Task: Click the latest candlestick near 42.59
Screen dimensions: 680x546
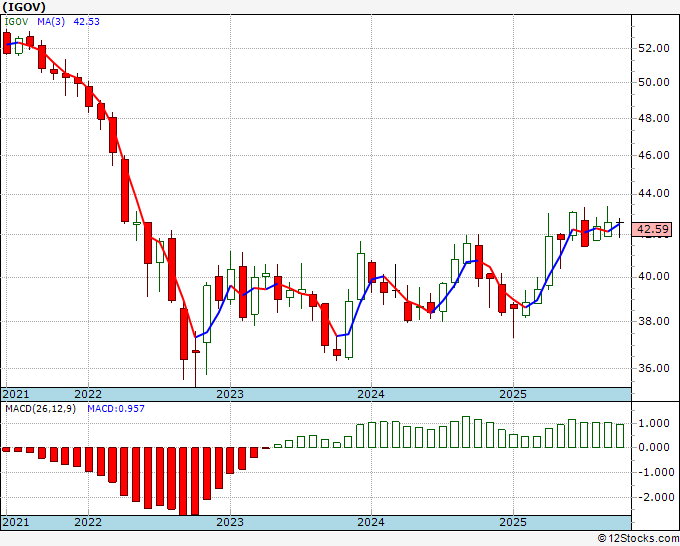Action: (x=620, y=227)
